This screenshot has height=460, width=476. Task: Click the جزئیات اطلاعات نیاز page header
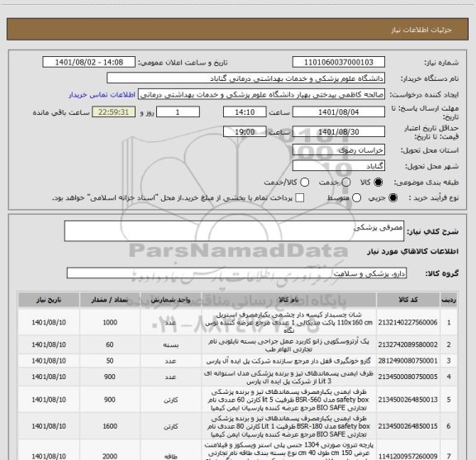(421, 30)
